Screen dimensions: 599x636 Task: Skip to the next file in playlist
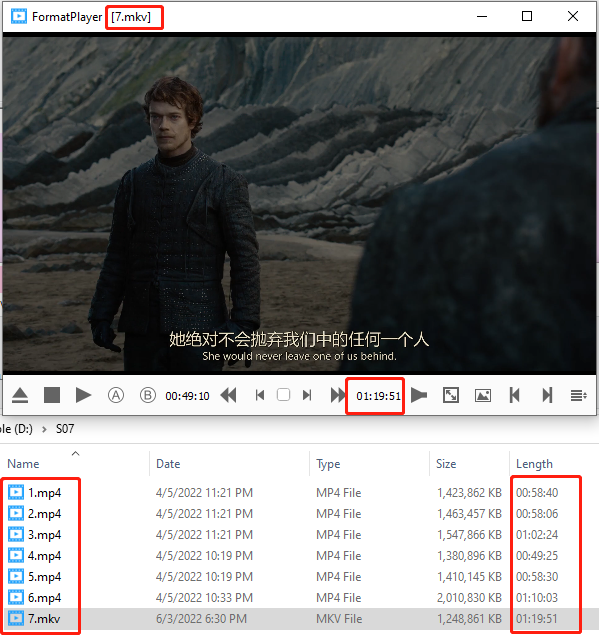(x=547, y=395)
